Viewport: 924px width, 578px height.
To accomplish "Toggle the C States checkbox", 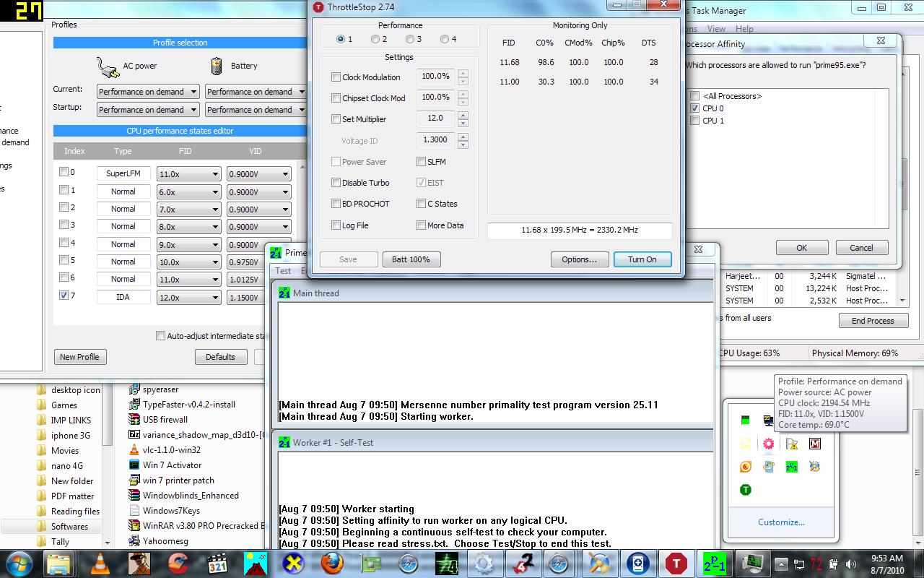I will pos(421,204).
